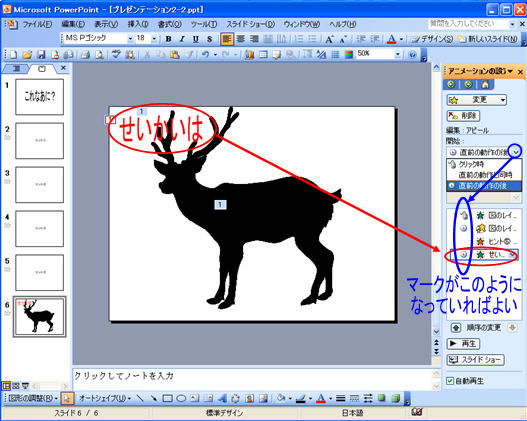
Task: Toggle center alignment button
Action: tap(241, 39)
